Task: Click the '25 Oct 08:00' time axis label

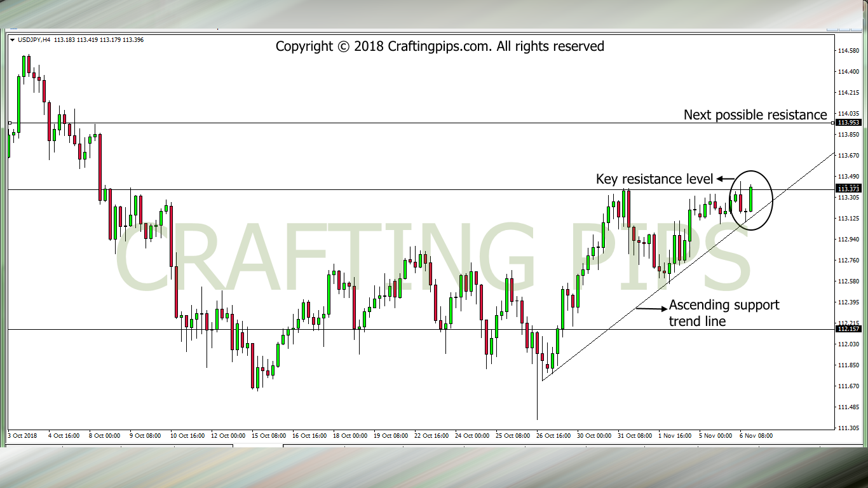Action: click(513, 436)
